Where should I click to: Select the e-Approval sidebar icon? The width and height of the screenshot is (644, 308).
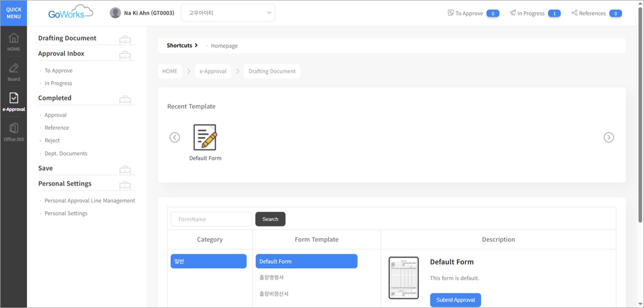(x=14, y=98)
